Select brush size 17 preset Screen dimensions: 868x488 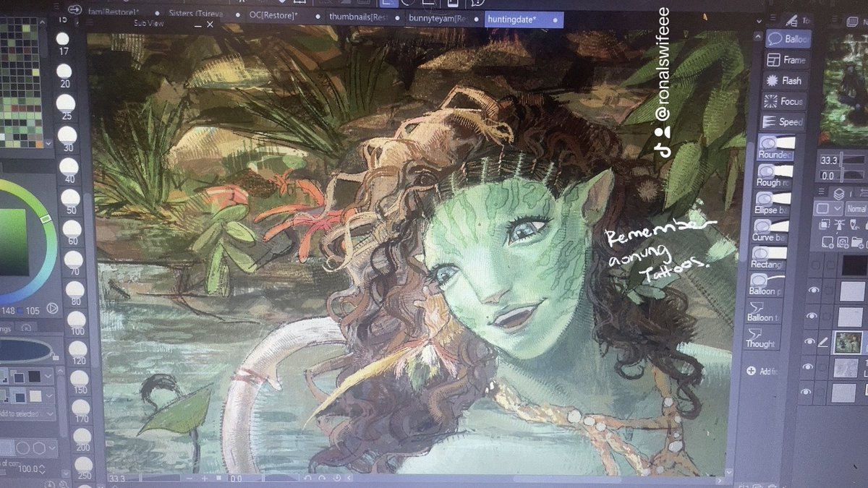pyautogui.click(x=64, y=44)
